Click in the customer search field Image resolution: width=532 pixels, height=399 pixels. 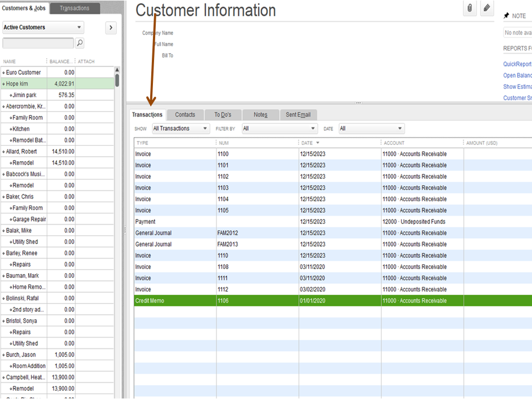point(38,43)
